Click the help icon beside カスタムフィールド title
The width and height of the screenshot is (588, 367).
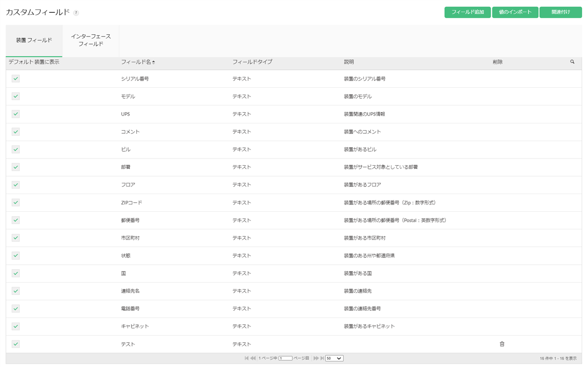click(x=76, y=13)
